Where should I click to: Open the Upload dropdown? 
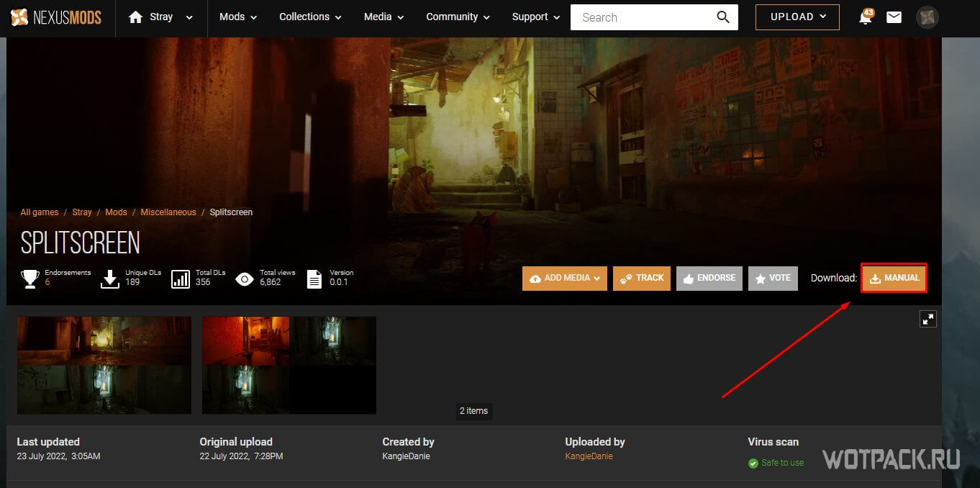(797, 17)
